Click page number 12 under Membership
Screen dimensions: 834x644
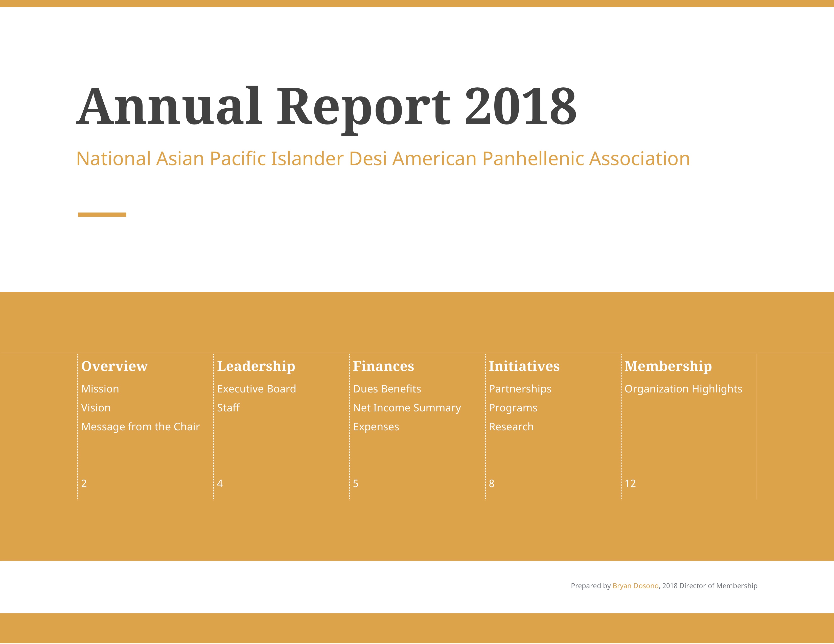click(x=630, y=484)
